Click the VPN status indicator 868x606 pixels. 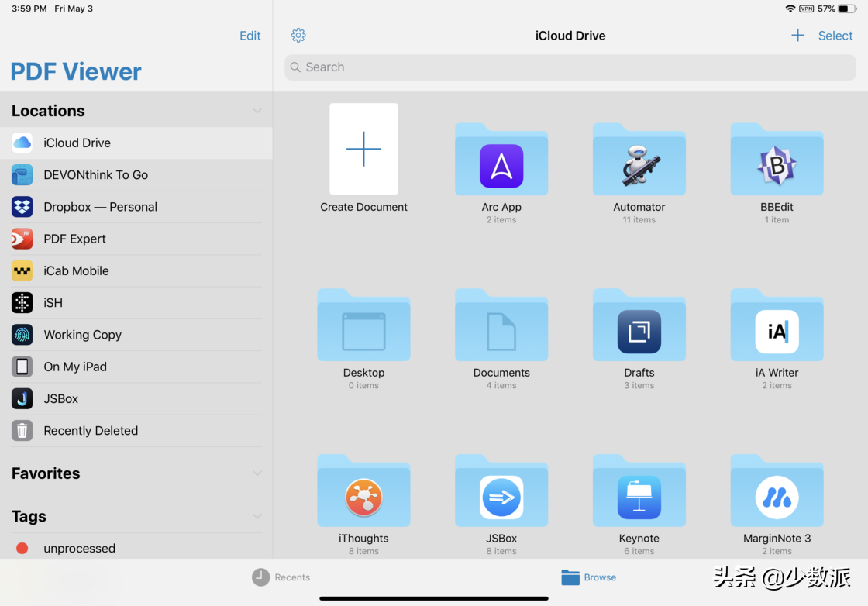click(x=807, y=9)
